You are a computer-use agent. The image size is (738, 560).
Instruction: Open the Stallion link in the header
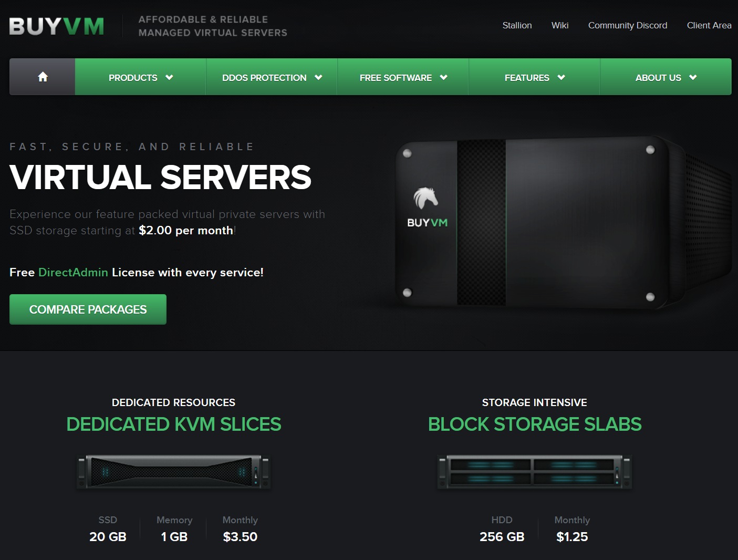(517, 25)
